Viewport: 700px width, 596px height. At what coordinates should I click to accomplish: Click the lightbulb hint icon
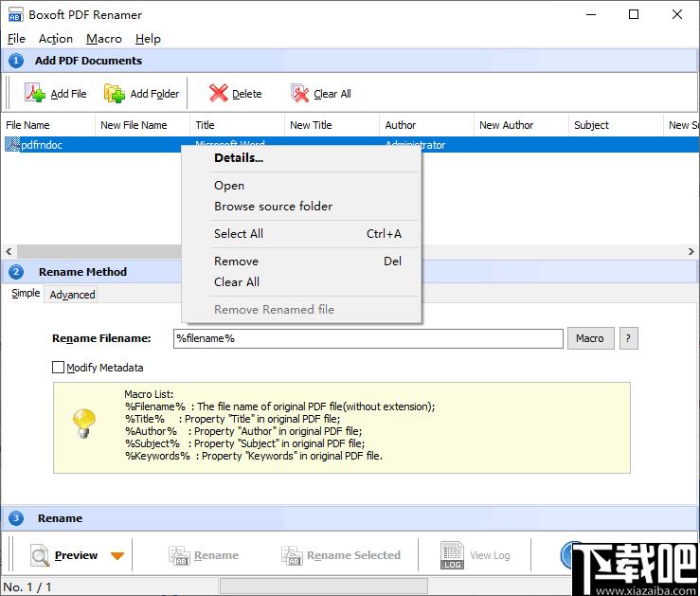(84, 424)
